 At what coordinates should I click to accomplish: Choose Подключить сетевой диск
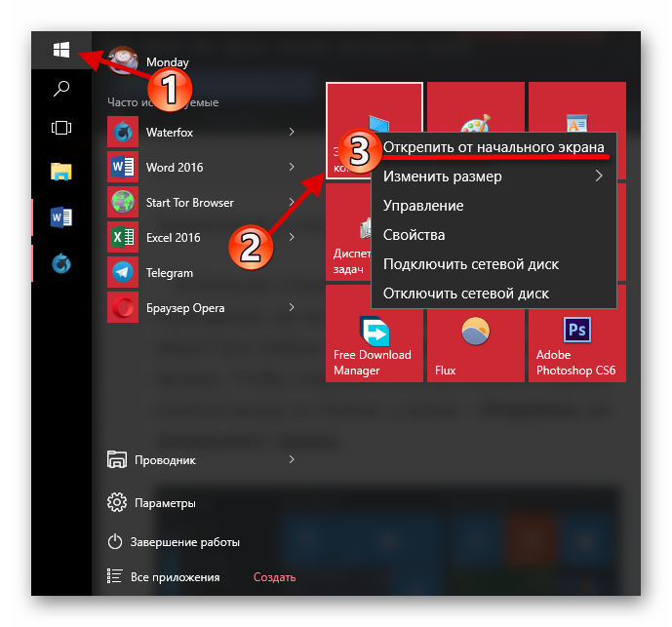[494, 264]
